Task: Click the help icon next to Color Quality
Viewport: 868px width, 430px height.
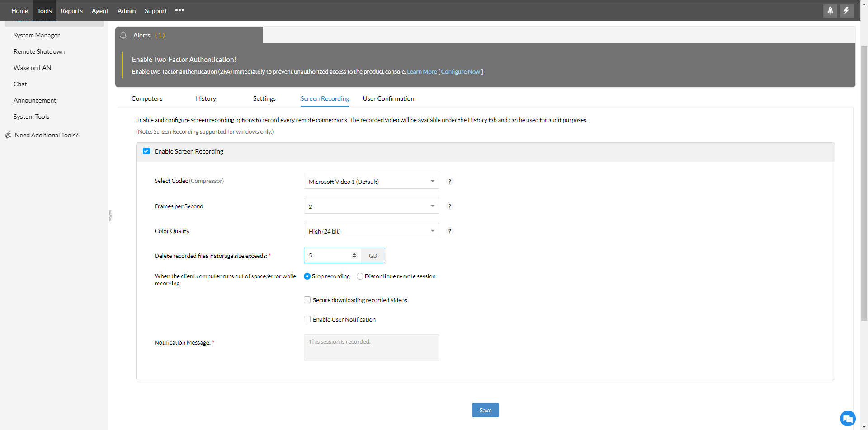Action: tap(450, 231)
